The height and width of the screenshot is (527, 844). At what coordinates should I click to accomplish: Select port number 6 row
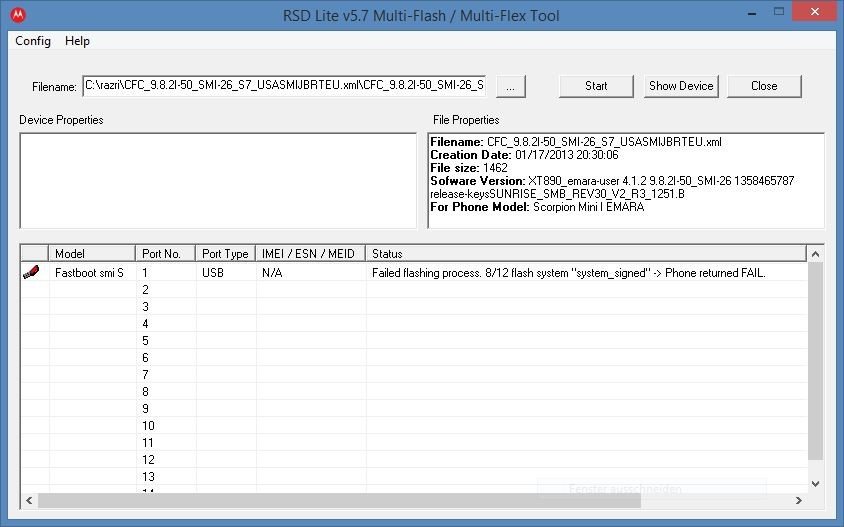413,357
